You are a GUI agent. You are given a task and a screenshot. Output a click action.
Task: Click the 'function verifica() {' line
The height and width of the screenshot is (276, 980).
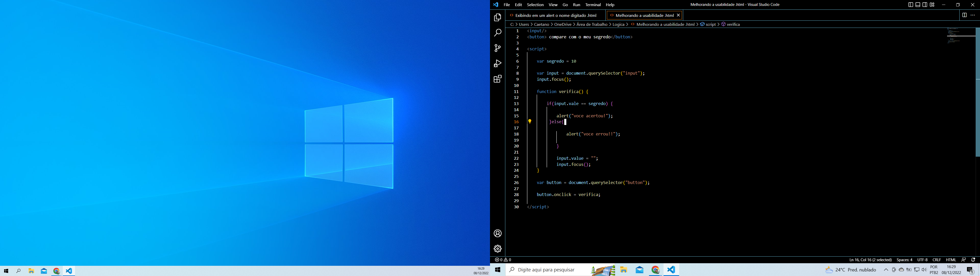point(562,91)
